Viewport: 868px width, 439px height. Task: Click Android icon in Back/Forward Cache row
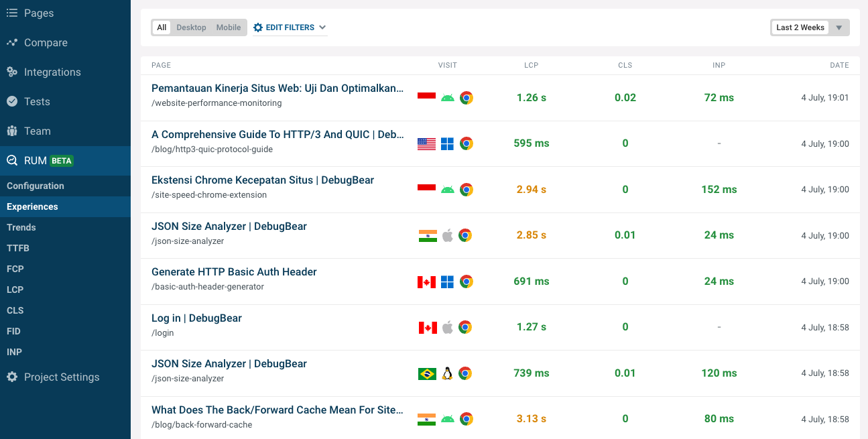[x=448, y=419]
